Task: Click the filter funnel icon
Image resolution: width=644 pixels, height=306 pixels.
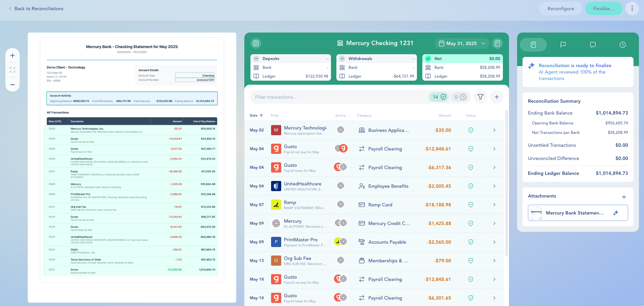Action: tap(480, 97)
